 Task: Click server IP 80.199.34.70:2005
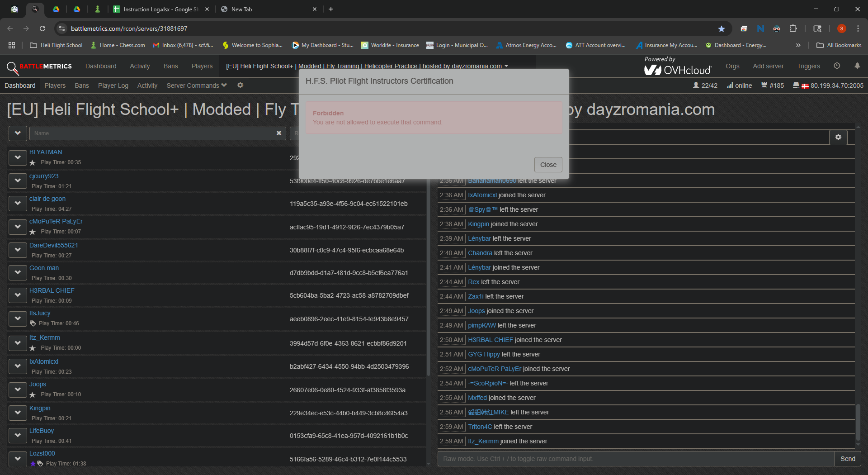(837, 85)
